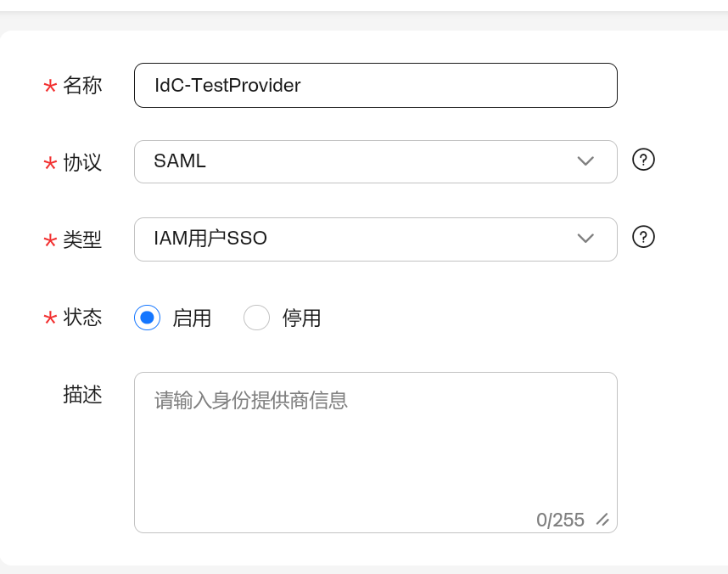Click the 协议 field label
728x574 pixels.
(x=82, y=162)
